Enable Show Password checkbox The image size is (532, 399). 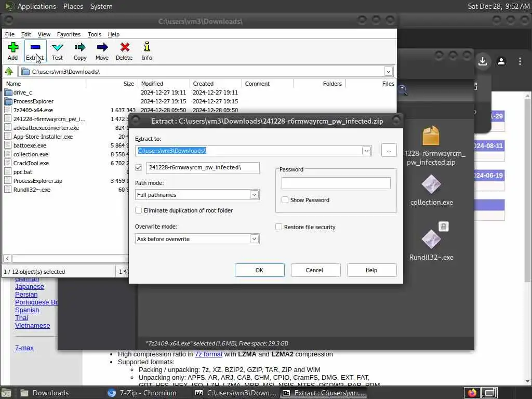tap(285, 200)
